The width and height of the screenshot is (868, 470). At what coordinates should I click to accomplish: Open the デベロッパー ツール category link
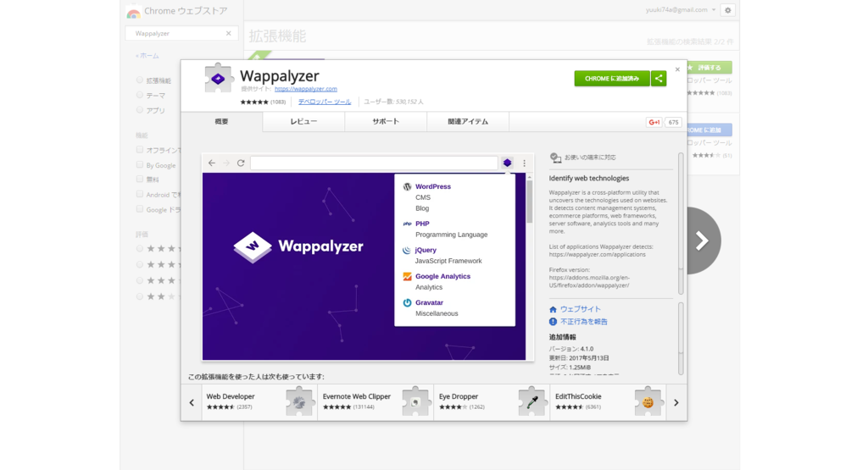click(325, 102)
